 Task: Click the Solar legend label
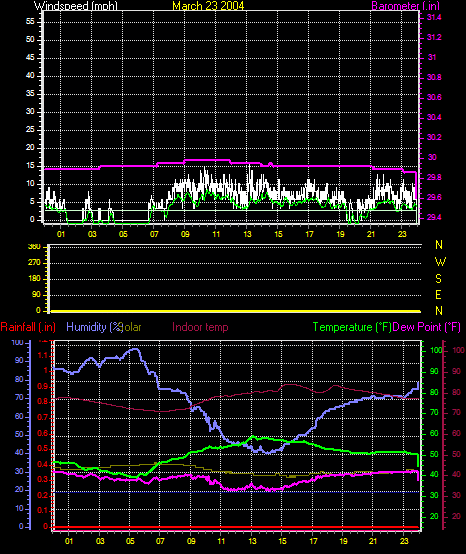coord(131,327)
